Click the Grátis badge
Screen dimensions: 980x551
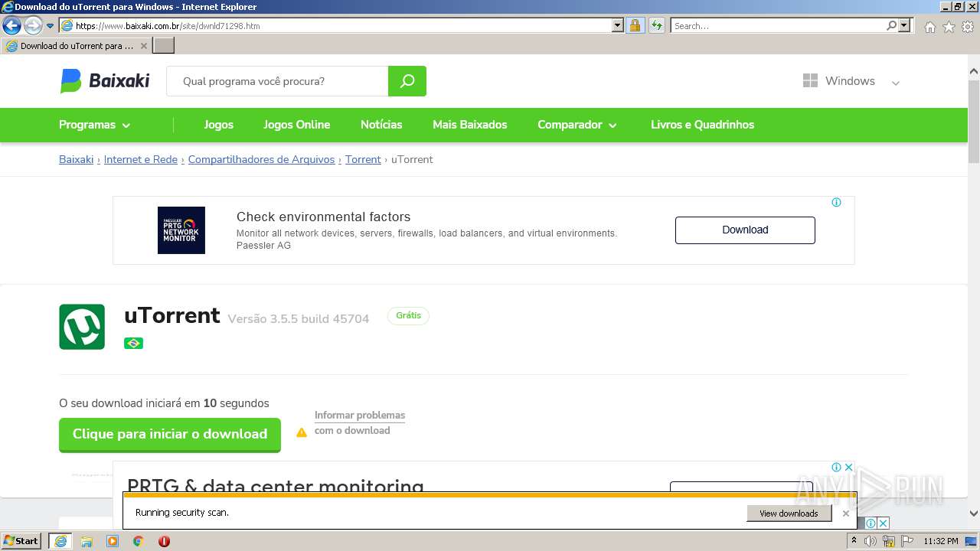408,315
